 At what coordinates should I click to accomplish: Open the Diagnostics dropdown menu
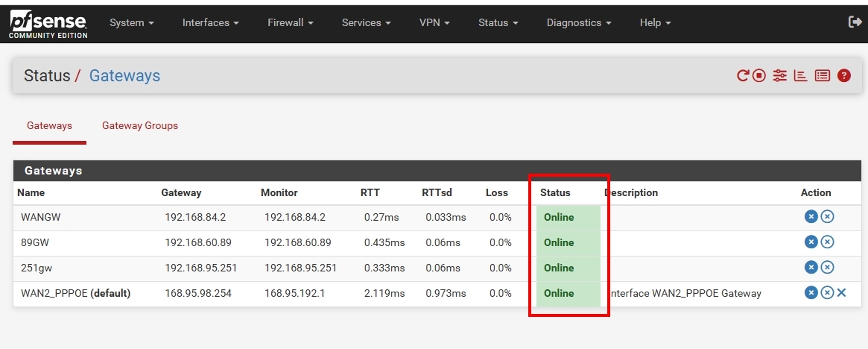[578, 22]
